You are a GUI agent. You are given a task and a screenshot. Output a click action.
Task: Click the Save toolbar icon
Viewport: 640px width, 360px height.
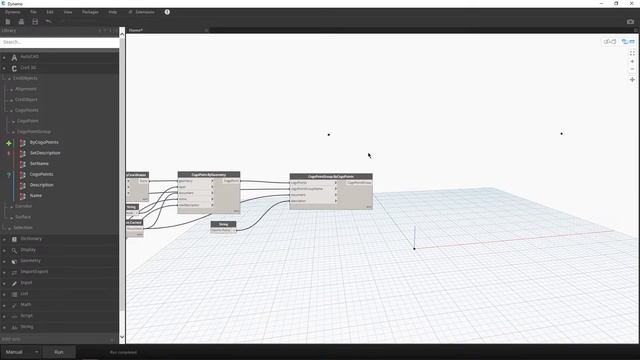[x=35, y=22]
